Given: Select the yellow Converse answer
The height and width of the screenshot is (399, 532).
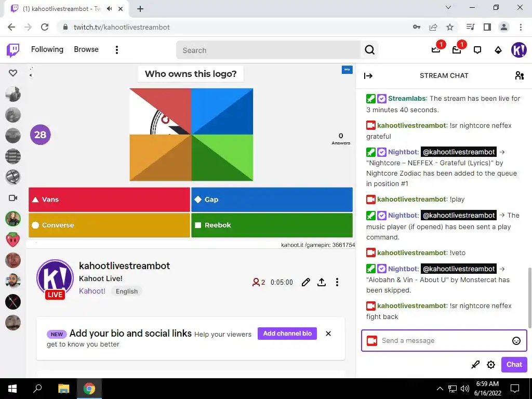Looking at the screenshot, I should [109, 225].
